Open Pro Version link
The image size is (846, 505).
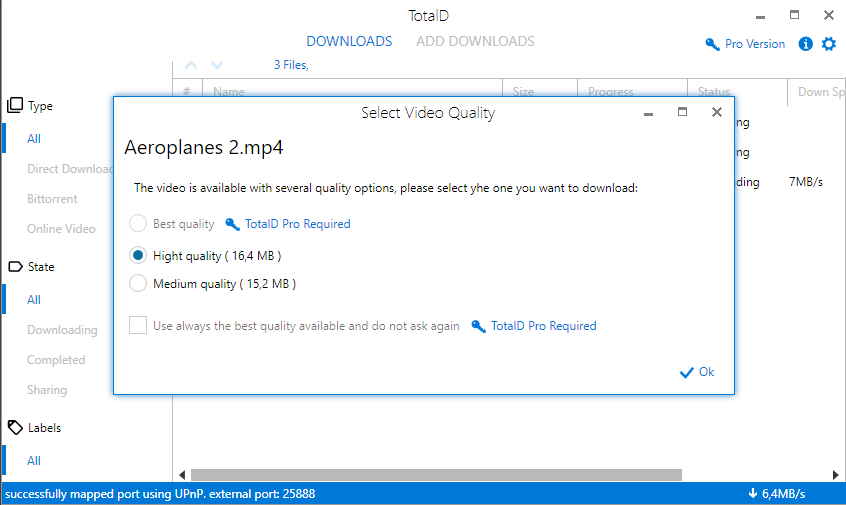coord(755,44)
